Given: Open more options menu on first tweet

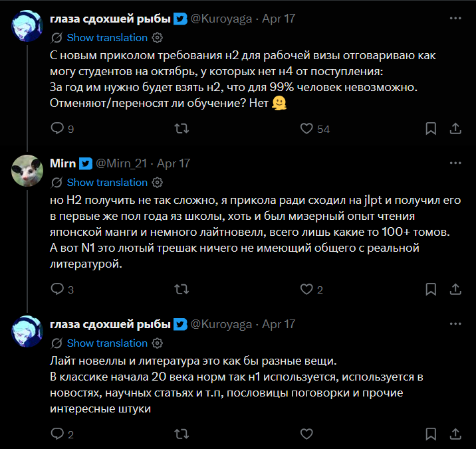Looking at the screenshot, I should point(455,19).
